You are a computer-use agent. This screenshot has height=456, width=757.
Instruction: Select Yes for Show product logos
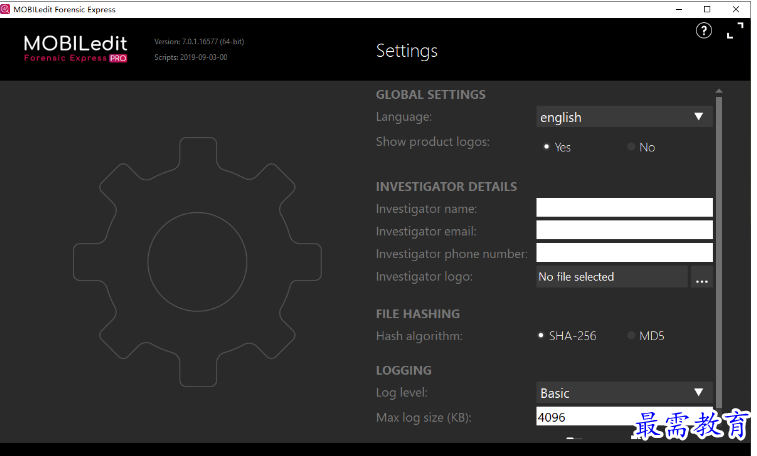click(x=558, y=147)
